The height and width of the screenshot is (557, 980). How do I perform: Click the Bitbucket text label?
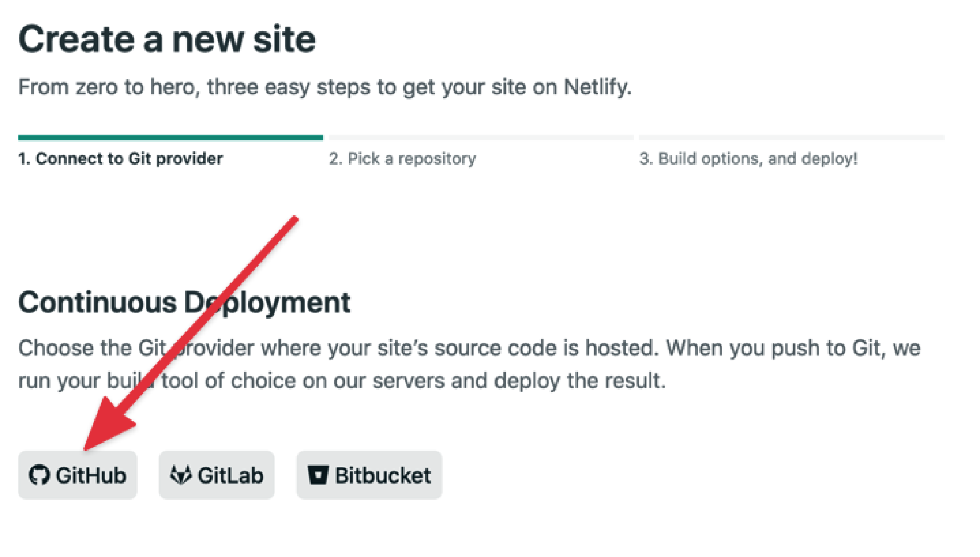click(x=383, y=475)
